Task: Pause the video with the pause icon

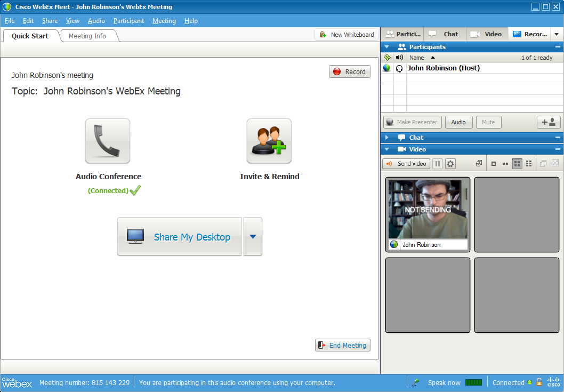Action: (x=438, y=164)
